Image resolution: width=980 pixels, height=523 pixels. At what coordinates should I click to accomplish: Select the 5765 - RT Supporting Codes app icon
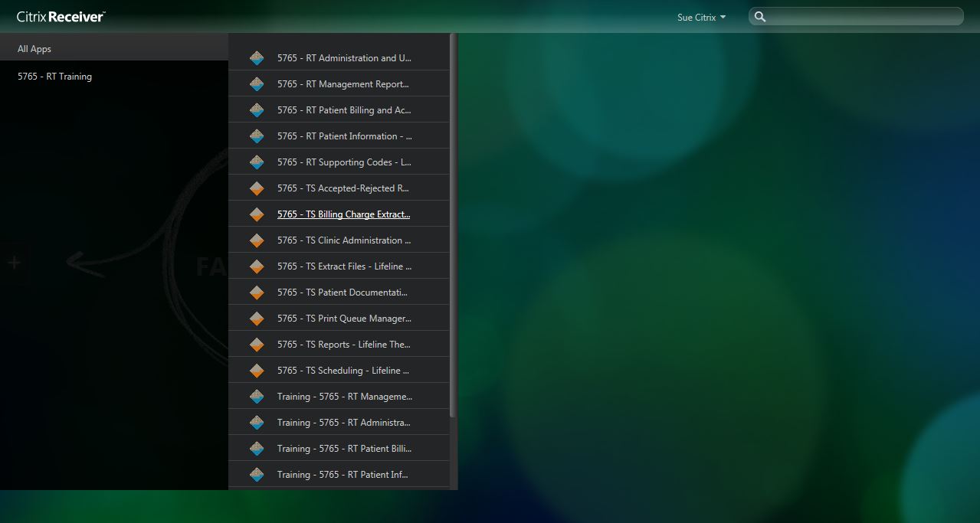[257, 162]
